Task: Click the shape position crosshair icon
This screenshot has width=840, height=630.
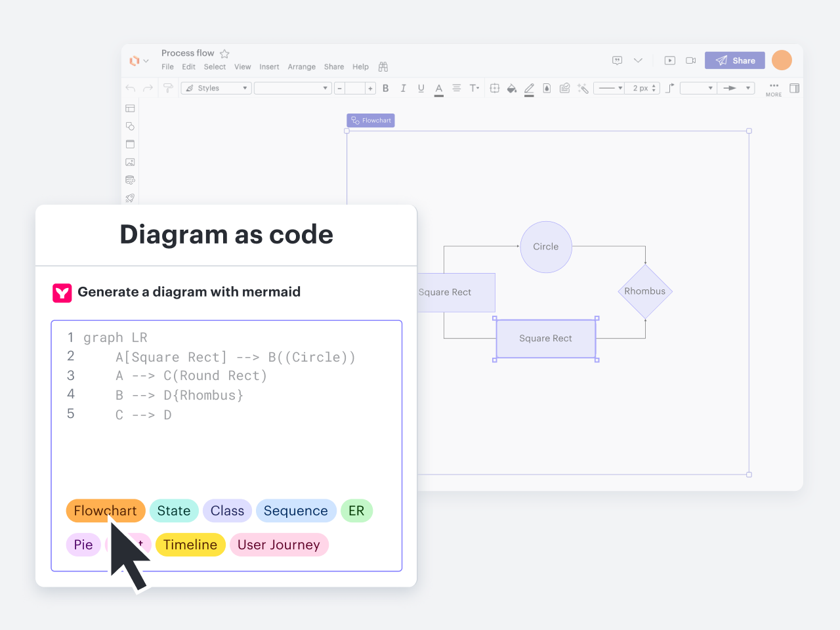Action: pyautogui.click(x=495, y=88)
